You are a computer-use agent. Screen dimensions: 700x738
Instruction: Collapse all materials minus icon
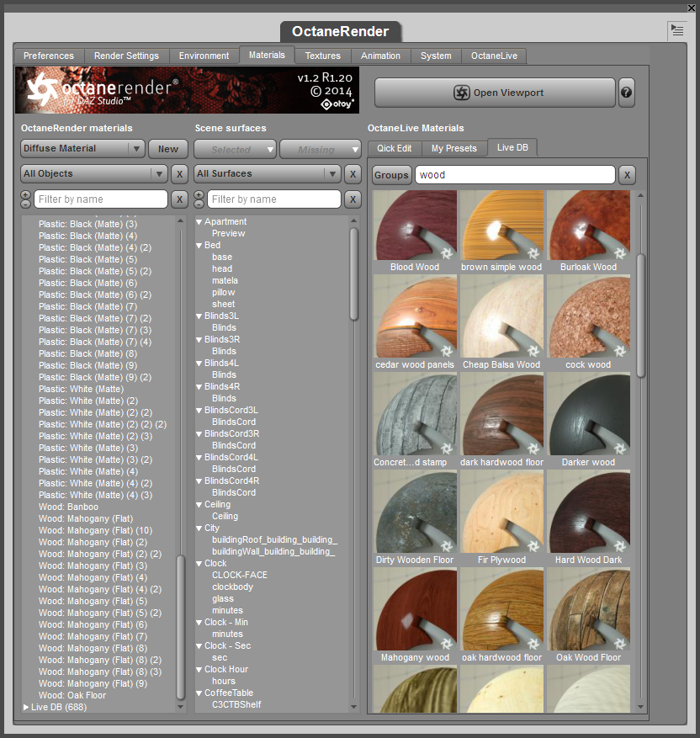pos(25,204)
